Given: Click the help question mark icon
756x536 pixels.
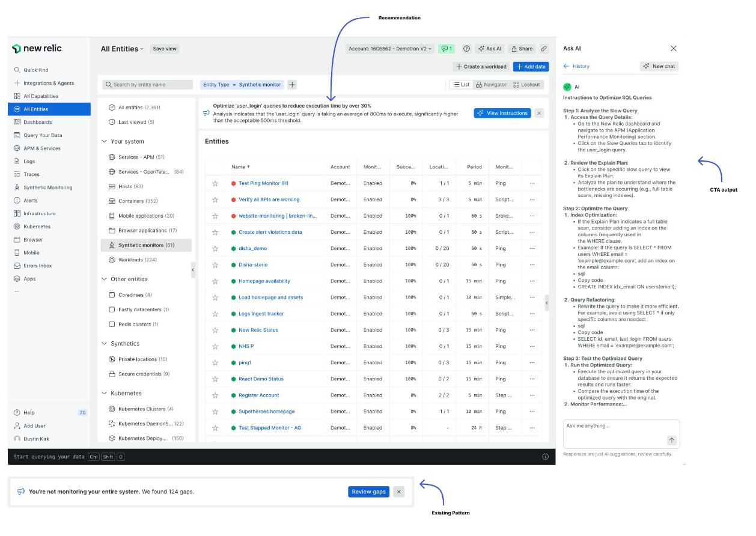Looking at the screenshot, I should pos(467,49).
